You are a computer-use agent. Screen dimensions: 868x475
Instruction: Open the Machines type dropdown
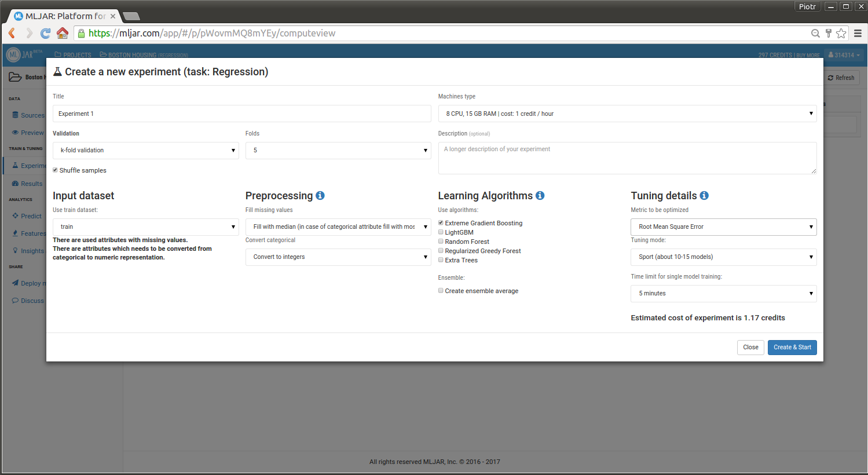627,114
